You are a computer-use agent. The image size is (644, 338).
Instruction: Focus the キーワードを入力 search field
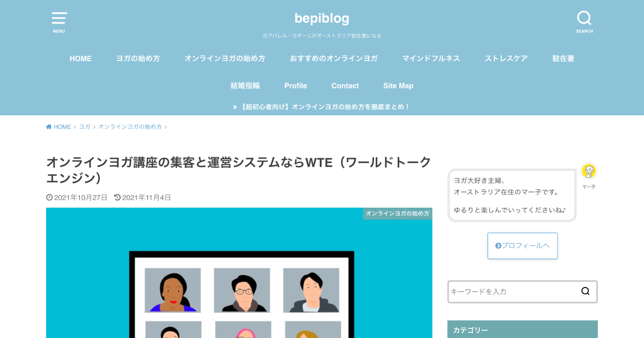[x=513, y=291]
